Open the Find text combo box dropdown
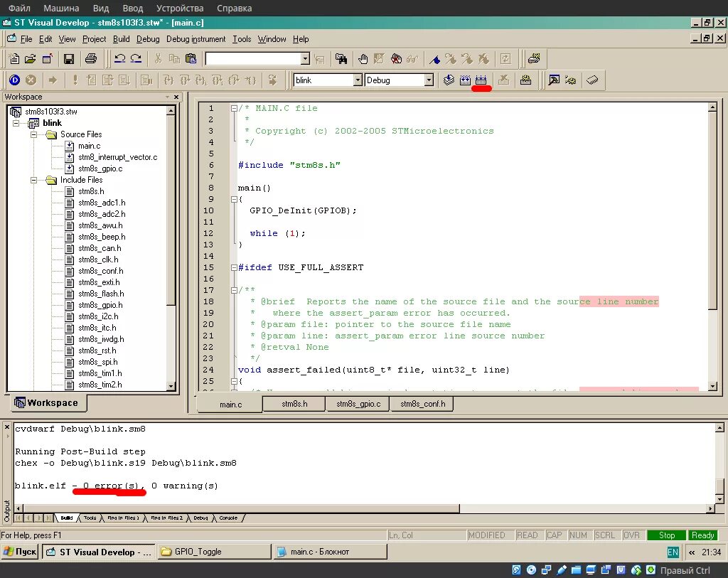The height and width of the screenshot is (578, 728). pos(305,58)
